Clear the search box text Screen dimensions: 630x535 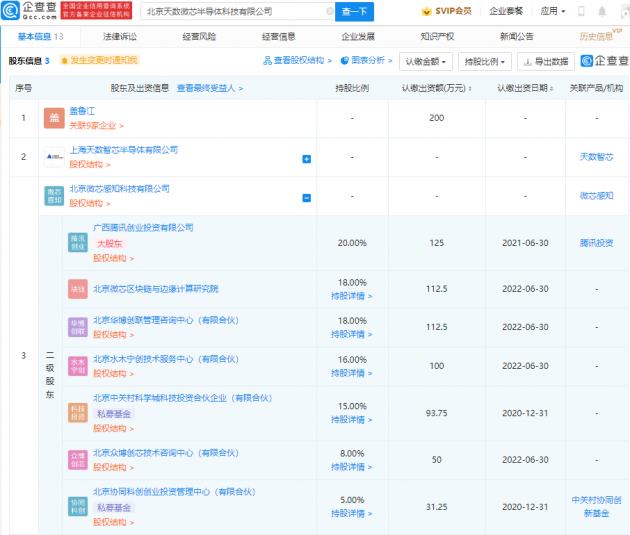tap(329, 12)
